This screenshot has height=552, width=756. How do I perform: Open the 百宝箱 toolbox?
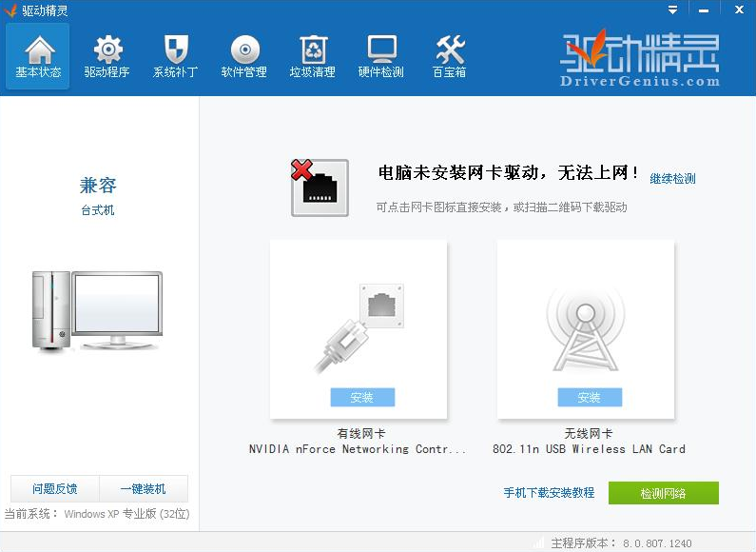coord(450,56)
